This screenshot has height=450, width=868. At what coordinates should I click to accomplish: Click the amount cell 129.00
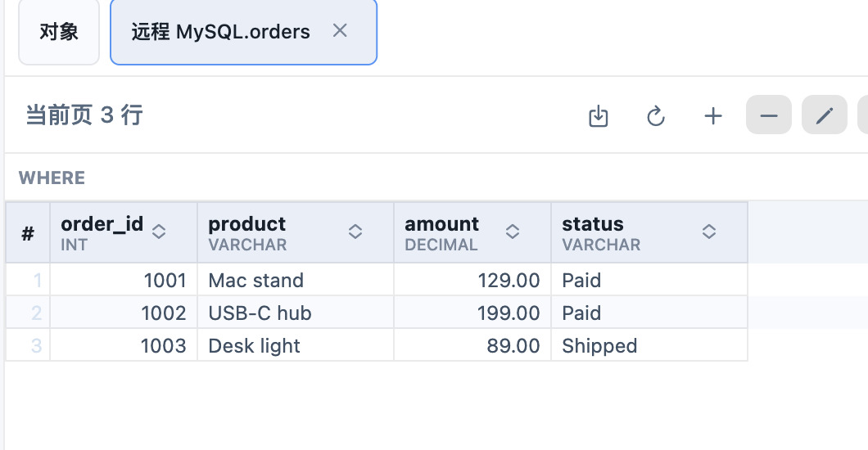pos(472,280)
